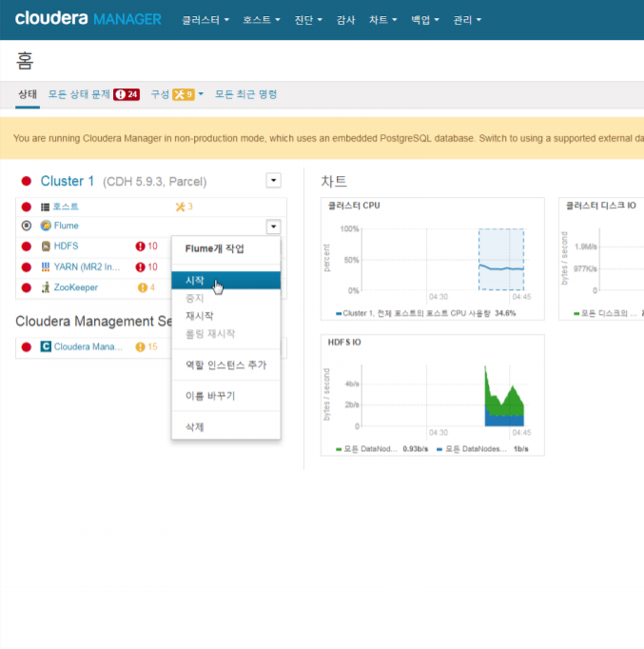Screen dimensions: 644x649
Task: Open the 호스트 link in the cluster list
Action: click(66, 206)
